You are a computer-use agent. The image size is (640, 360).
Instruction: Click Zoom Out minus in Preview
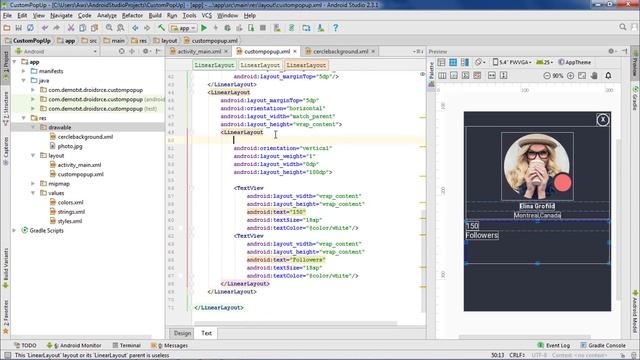(x=547, y=76)
